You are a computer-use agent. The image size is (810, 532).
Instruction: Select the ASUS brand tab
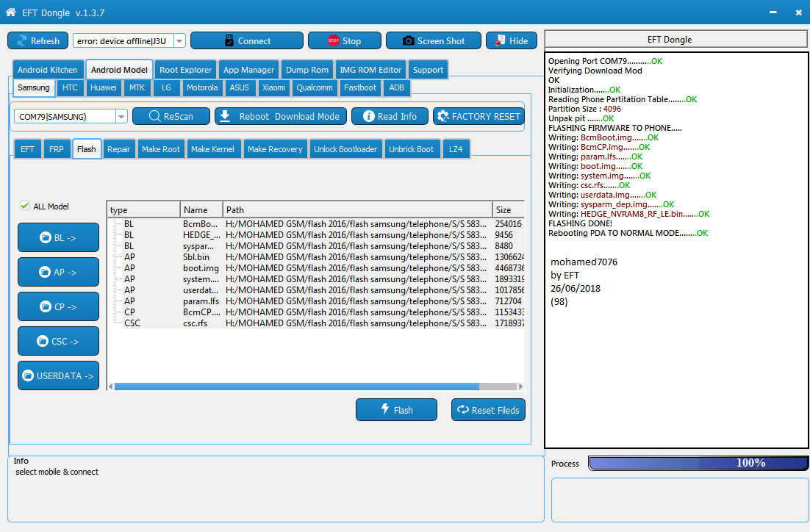pos(239,87)
